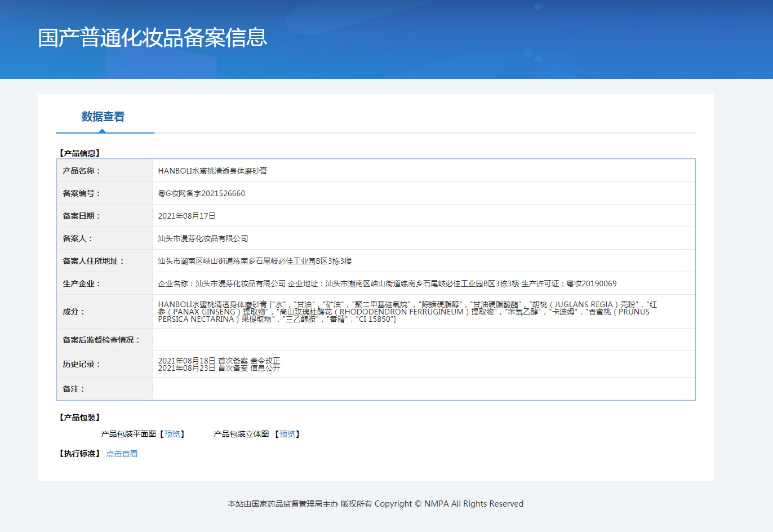Open 点击查看 link for 执行标准
Image resolution: width=773 pixels, height=532 pixels.
(122, 454)
